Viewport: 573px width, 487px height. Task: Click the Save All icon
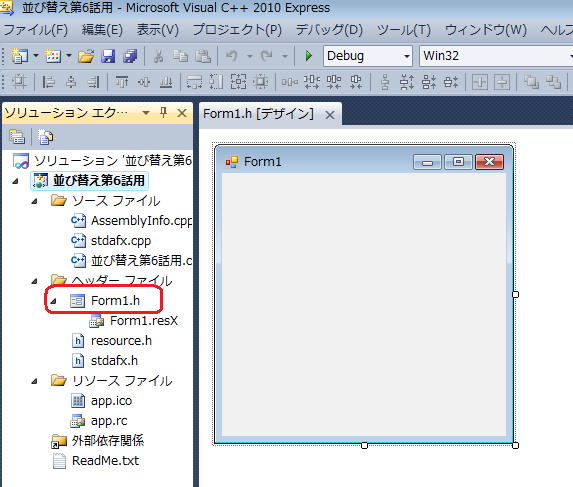(130, 56)
